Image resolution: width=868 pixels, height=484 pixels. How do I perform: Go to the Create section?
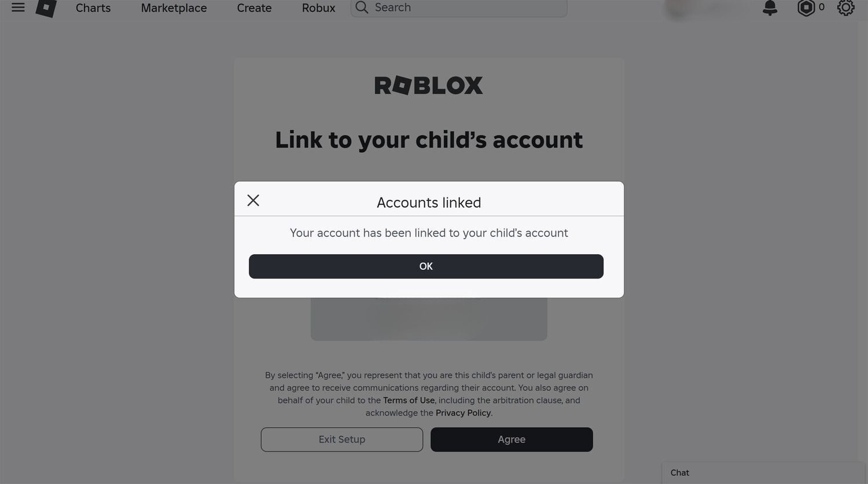pyautogui.click(x=253, y=8)
